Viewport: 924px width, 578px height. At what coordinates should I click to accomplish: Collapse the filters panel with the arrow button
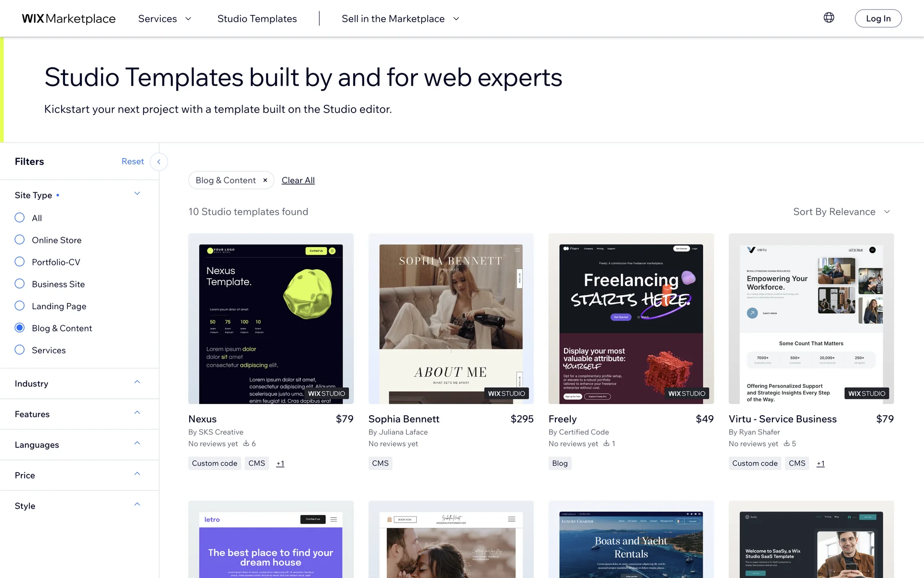[159, 162]
